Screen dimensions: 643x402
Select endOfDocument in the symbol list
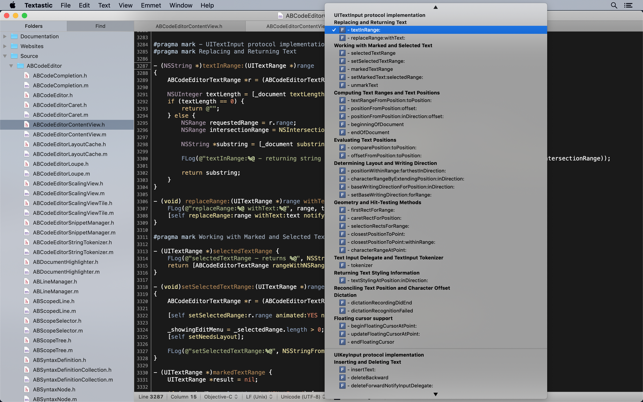[x=370, y=132]
